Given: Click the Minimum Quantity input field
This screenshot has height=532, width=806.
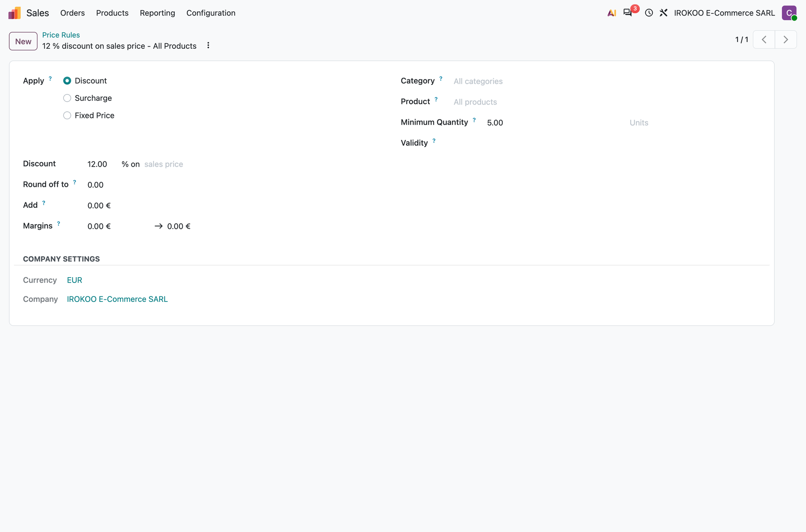Looking at the screenshot, I should tap(554, 123).
